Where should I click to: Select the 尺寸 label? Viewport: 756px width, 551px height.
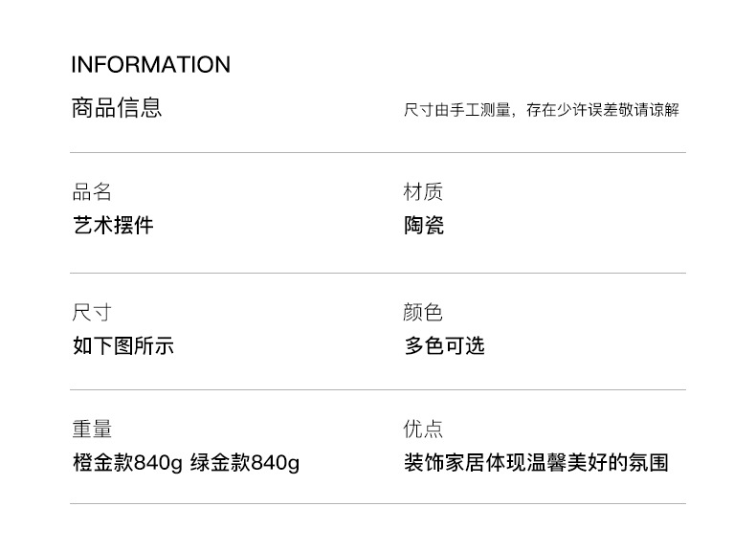[92, 312]
